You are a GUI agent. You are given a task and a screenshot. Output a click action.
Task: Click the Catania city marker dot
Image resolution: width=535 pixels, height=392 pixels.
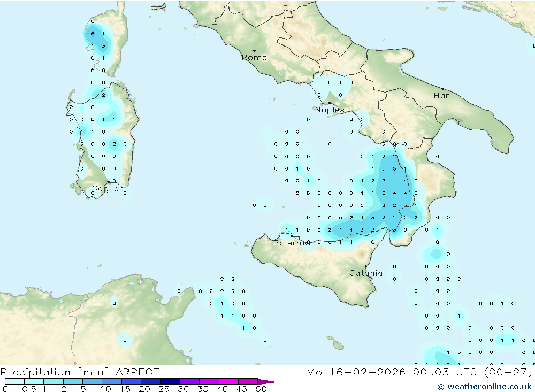pyautogui.click(x=366, y=266)
